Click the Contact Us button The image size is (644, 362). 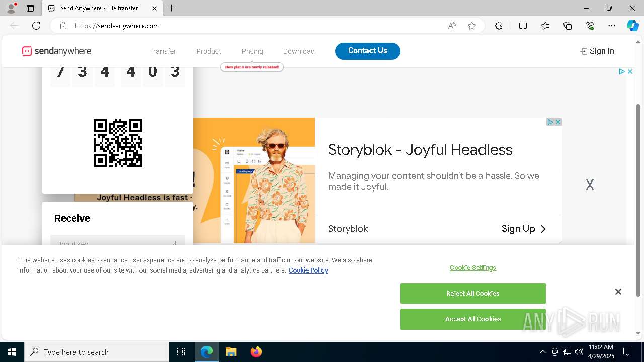(x=368, y=51)
